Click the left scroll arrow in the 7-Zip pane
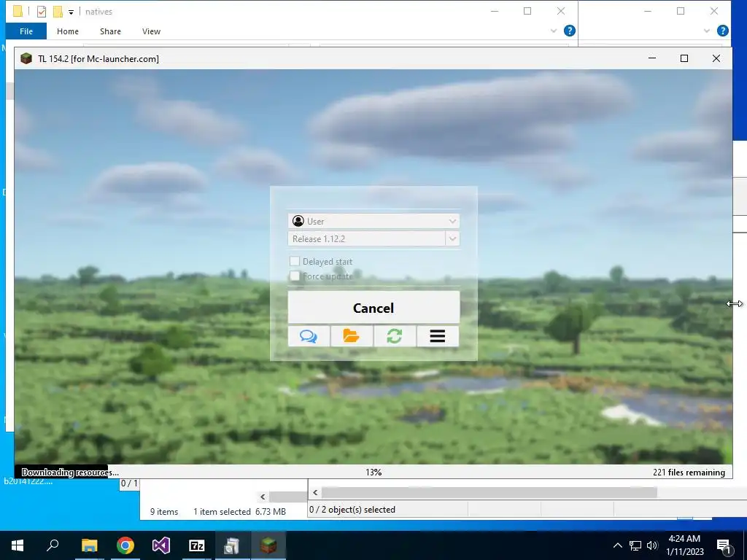This screenshot has width=747, height=560. tap(315, 492)
